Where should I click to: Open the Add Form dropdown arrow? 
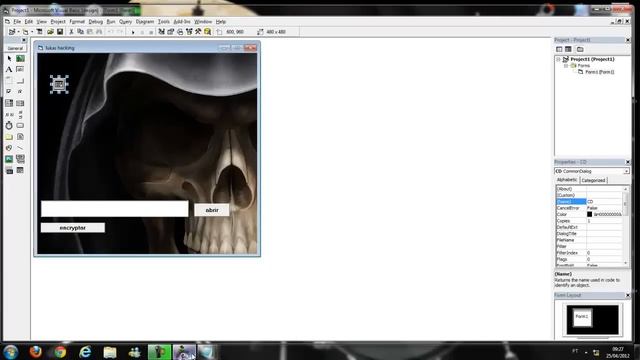coord(32,32)
